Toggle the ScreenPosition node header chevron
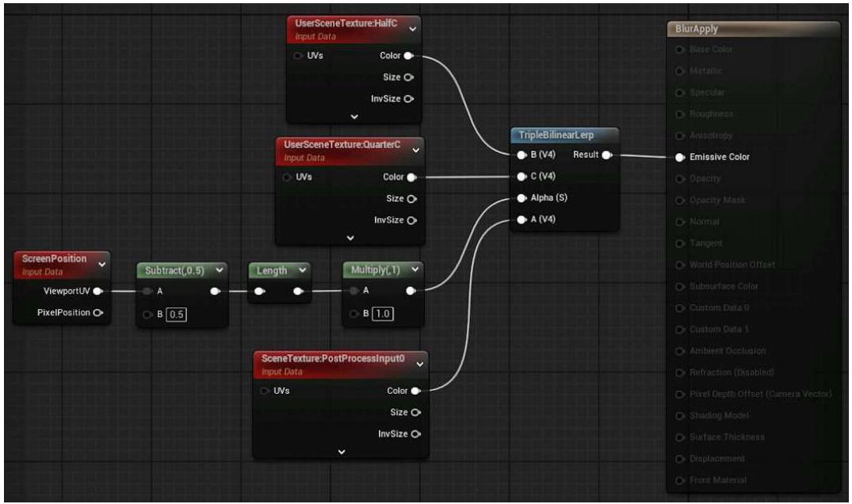 (x=101, y=264)
